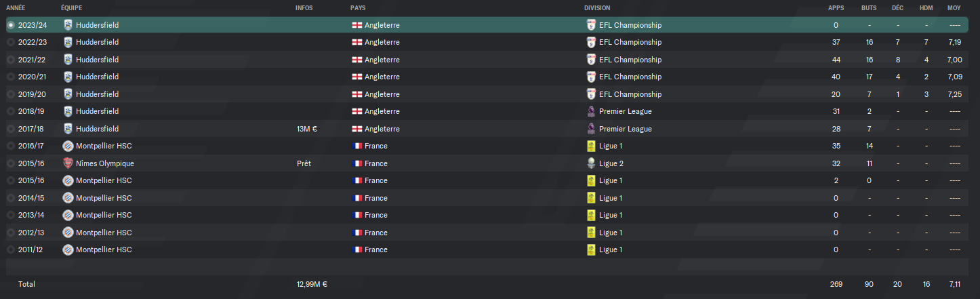Click the ÉQUIPE column header

tap(72, 8)
